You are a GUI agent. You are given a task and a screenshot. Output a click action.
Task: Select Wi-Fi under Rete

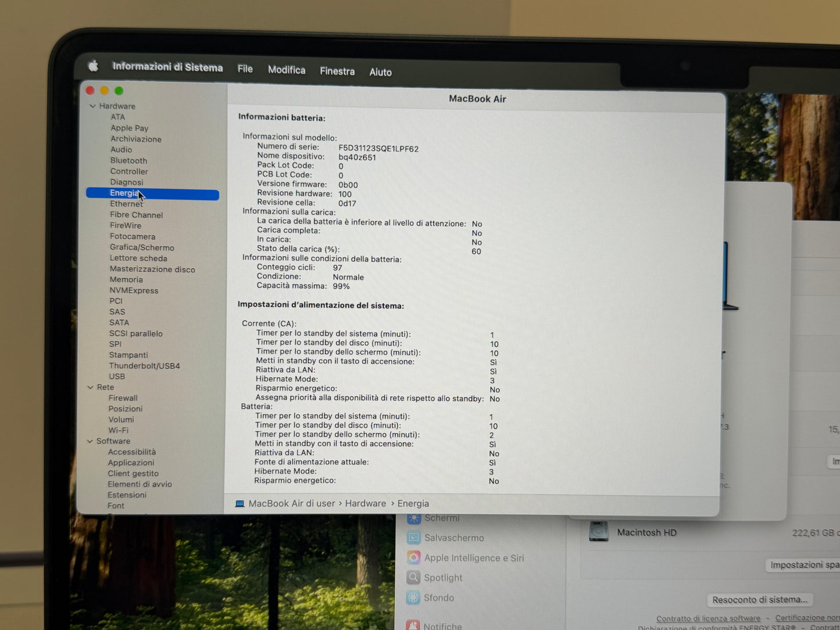pyautogui.click(x=118, y=430)
